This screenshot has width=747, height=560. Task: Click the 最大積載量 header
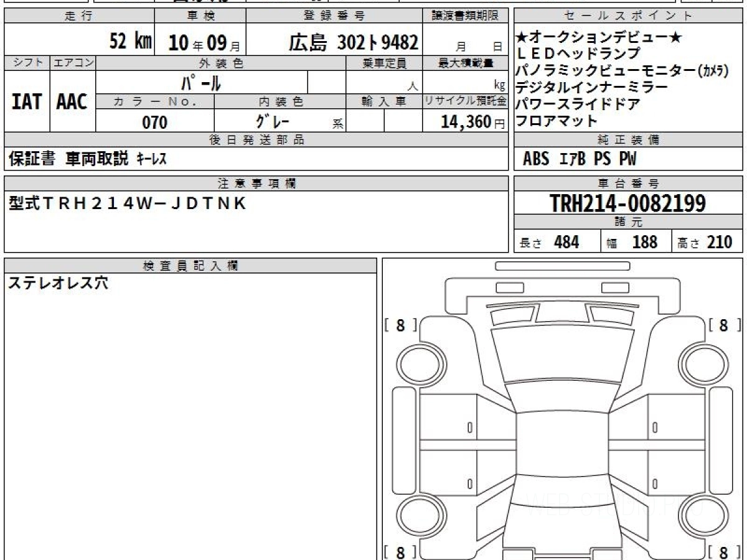(x=466, y=63)
